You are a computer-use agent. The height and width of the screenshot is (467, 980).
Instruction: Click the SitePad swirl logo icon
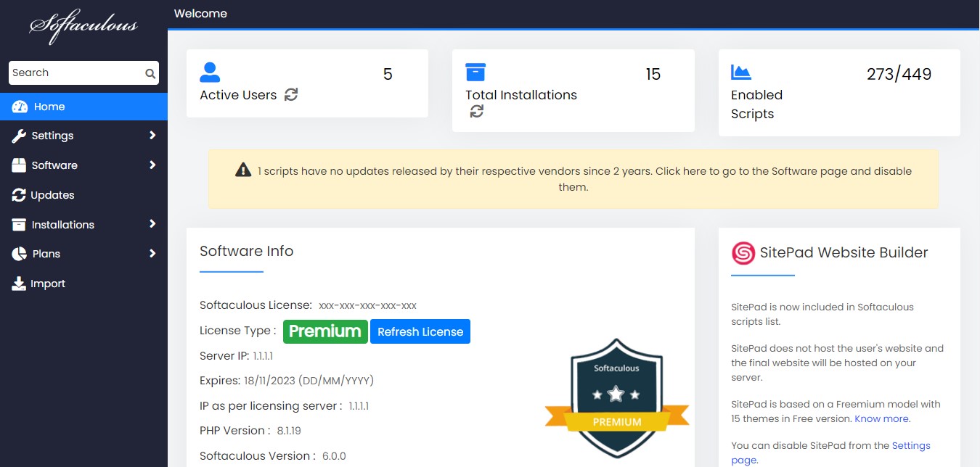743,253
